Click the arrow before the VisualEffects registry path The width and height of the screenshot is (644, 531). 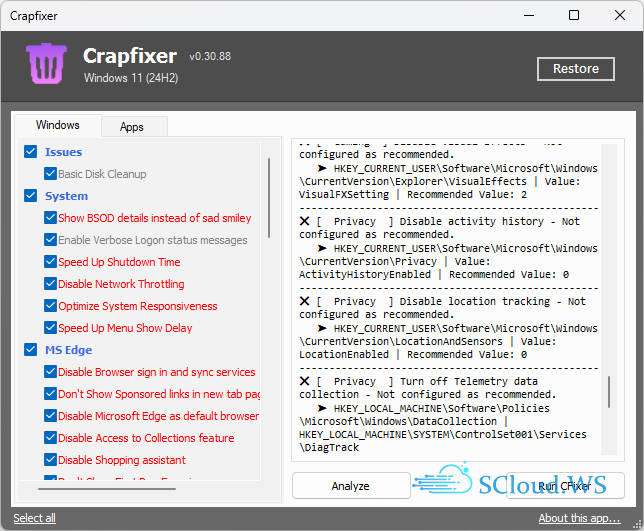[x=322, y=168]
